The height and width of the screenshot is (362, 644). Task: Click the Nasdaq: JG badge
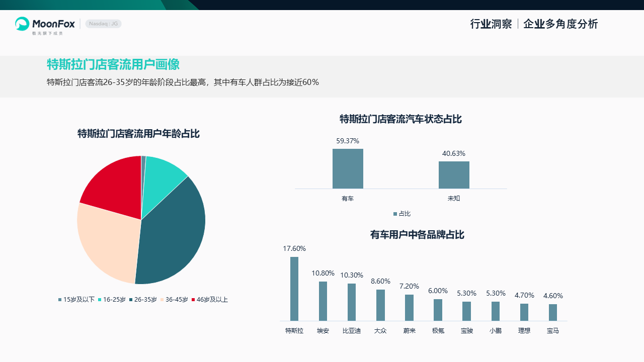[103, 24]
